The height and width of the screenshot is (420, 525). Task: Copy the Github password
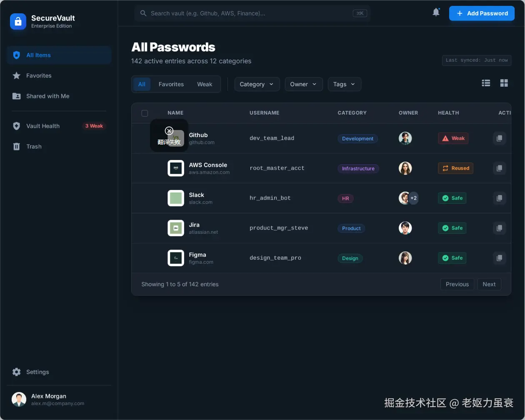[499, 138]
